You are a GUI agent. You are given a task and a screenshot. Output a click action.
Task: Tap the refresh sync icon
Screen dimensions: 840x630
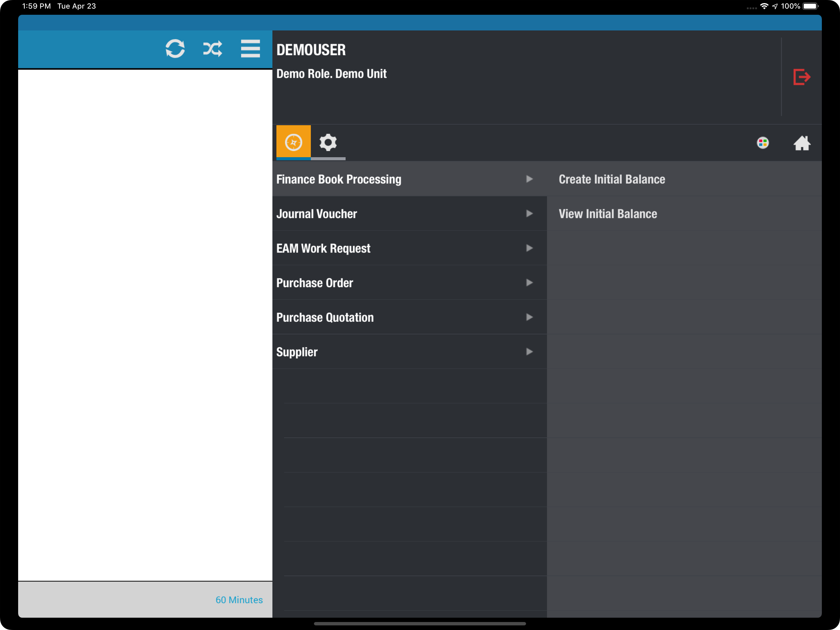point(175,49)
